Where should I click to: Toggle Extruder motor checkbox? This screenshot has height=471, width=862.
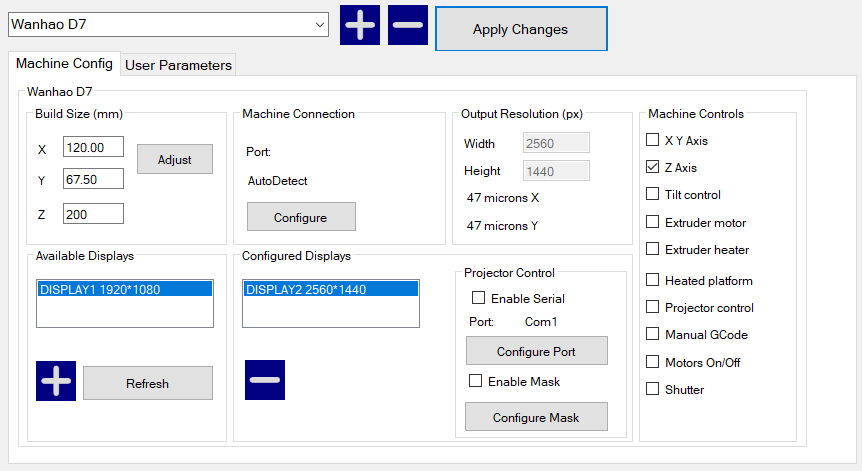(x=653, y=221)
